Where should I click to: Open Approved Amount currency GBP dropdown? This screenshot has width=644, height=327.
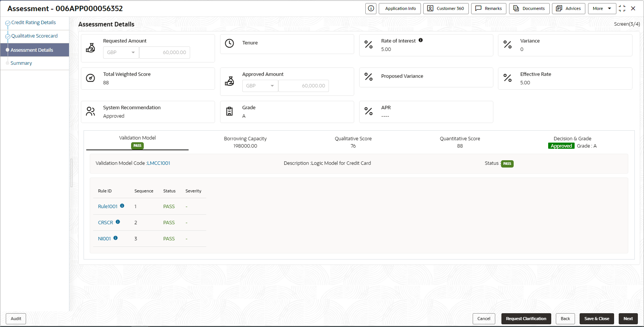(x=260, y=86)
